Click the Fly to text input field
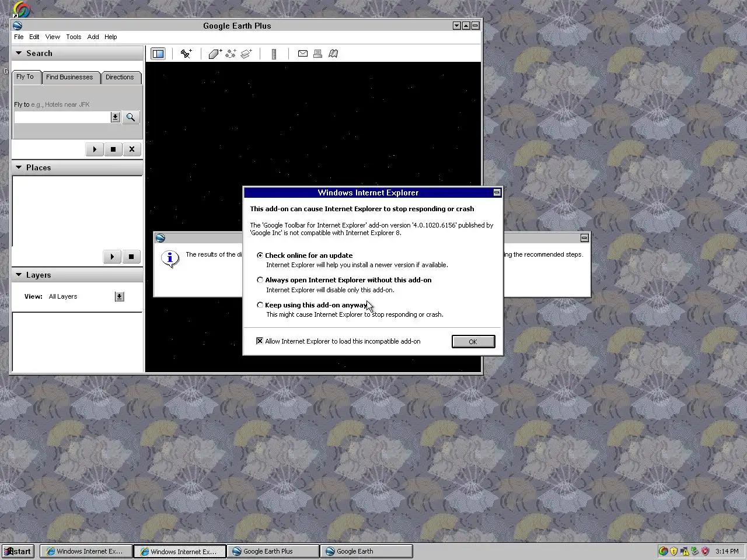This screenshot has height=560, width=747. click(x=62, y=117)
